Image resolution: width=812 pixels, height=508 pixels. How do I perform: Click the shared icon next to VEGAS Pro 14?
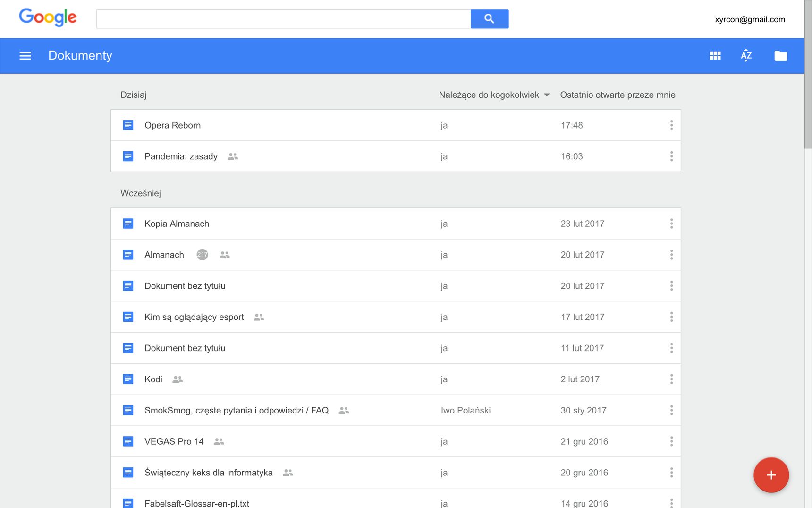pos(219,442)
